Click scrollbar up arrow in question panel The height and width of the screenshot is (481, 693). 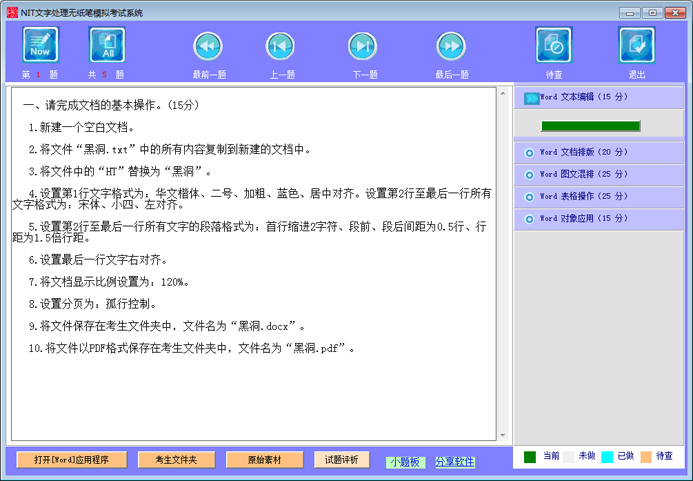503,93
